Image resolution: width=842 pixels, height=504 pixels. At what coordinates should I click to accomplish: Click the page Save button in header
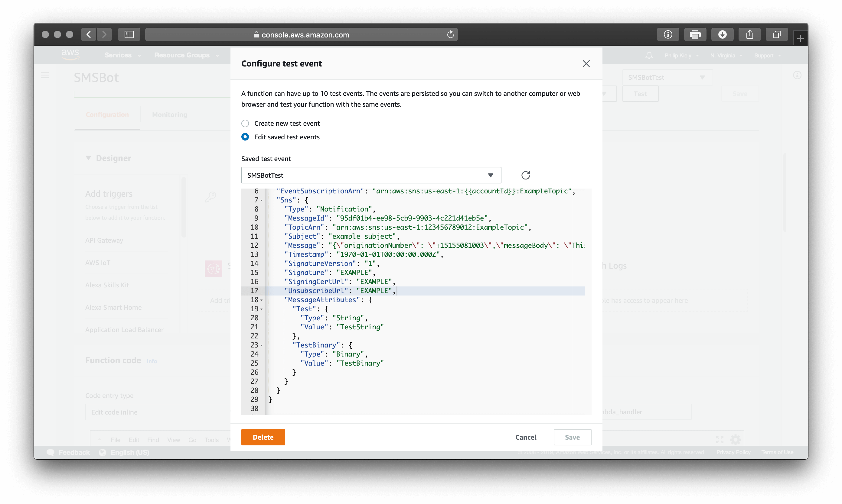(740, 94)
